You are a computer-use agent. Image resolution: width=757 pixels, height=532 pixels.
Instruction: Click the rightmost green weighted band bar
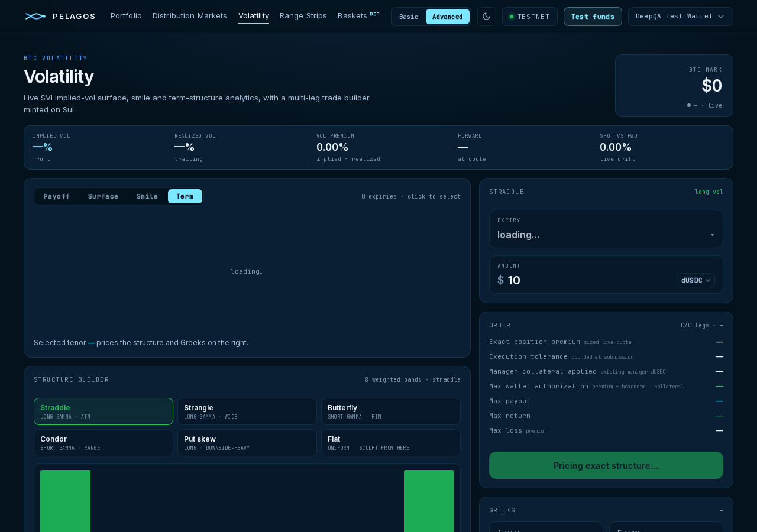[x=429, y=501]
